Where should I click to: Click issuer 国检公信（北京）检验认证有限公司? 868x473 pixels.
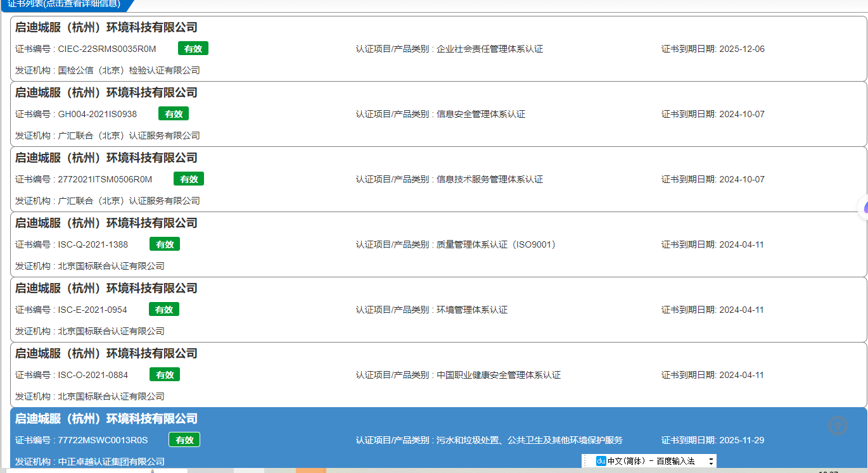[129, 70]
